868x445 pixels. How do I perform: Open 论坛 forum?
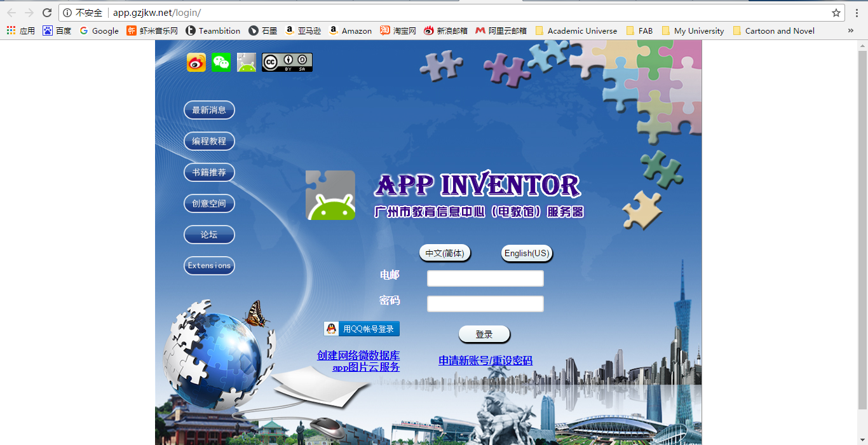[209, 235]
